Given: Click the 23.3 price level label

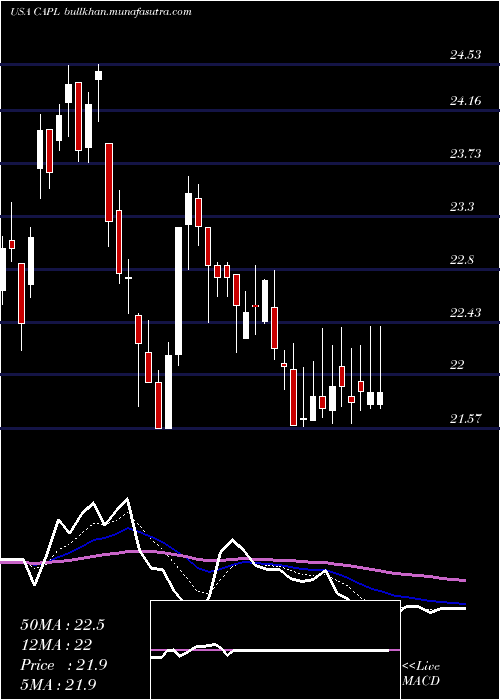Looking at the screenshot, I should [462, 207].
